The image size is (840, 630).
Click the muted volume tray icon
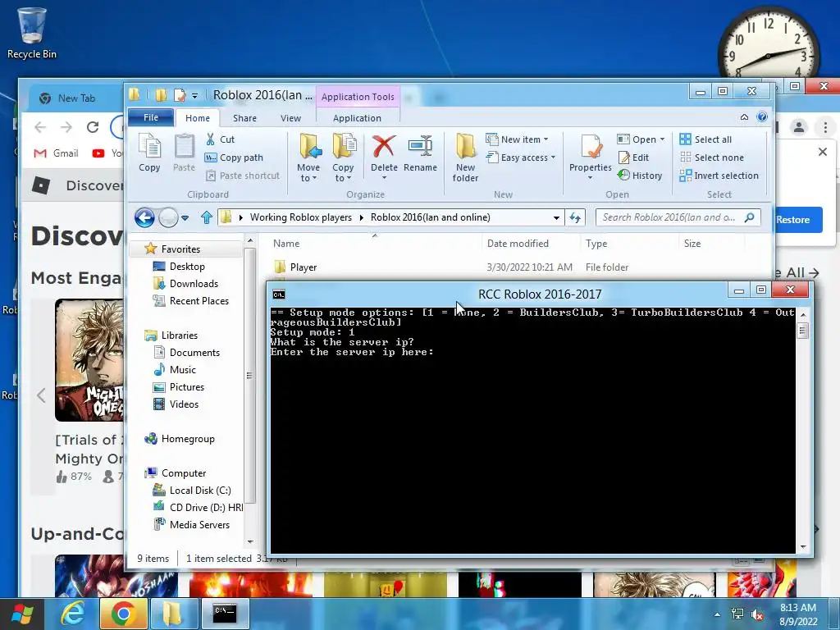point(757,614)
